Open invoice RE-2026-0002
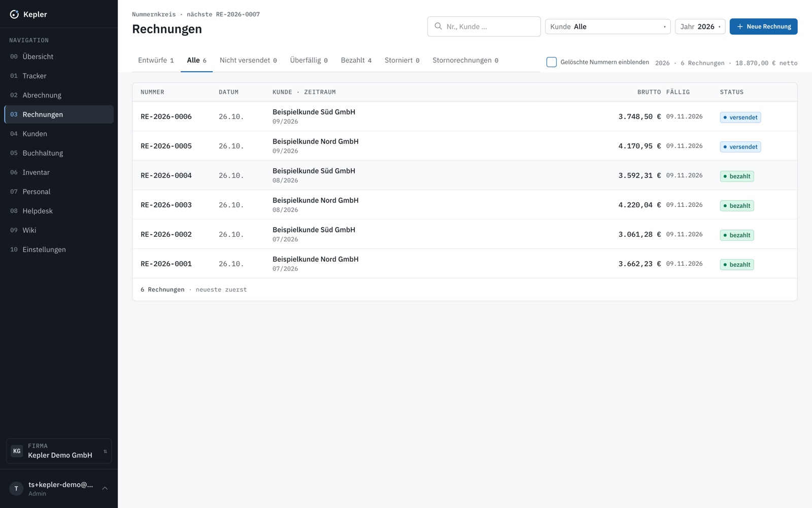Viewport: 812px width, 508px height. click(464, 234)
